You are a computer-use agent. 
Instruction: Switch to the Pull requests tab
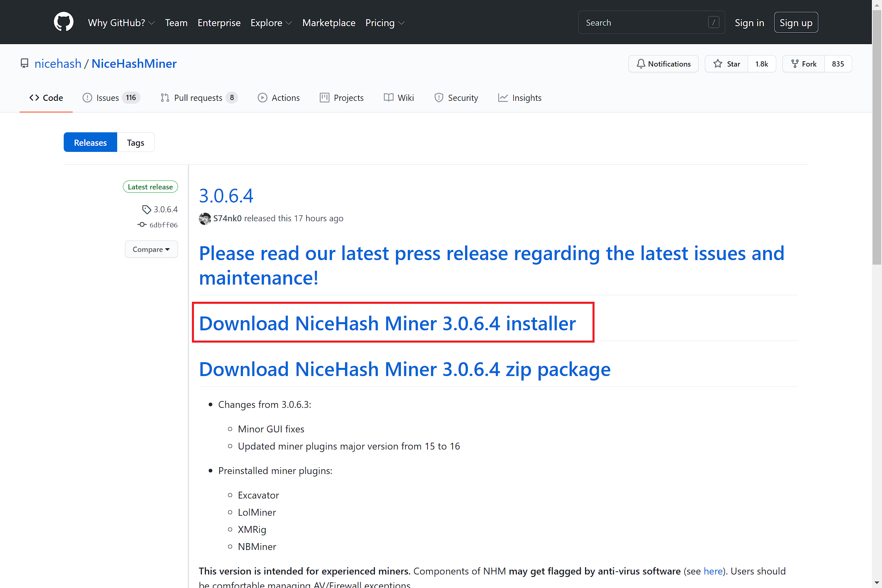click(x=199, y=98)
